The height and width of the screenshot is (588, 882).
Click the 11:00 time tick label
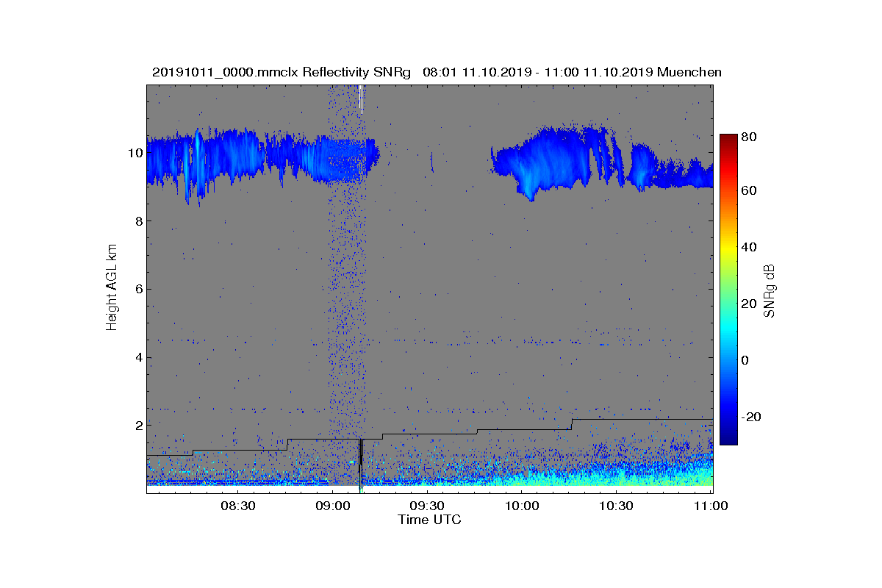coord(710,506)
